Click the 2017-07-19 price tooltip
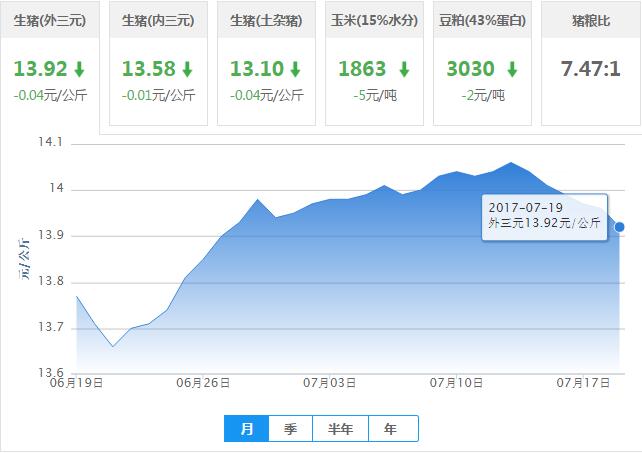The image size is (642, 454). [544, 215]
